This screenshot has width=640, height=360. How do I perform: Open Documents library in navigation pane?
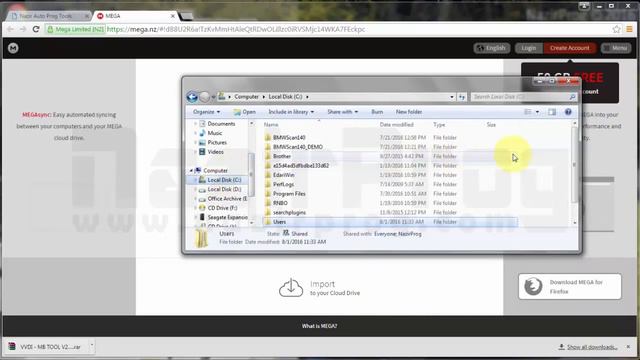(221, 124)
